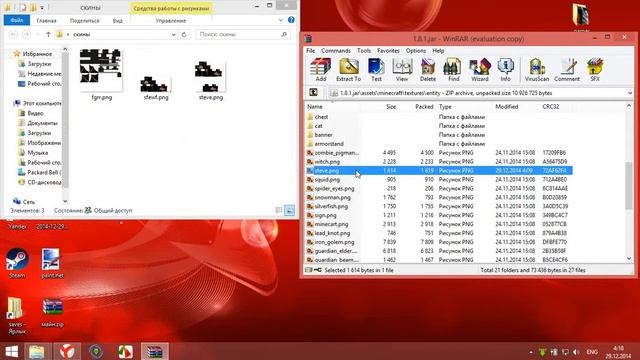
Task: Open the Commands menu
Action: (336, 51)
